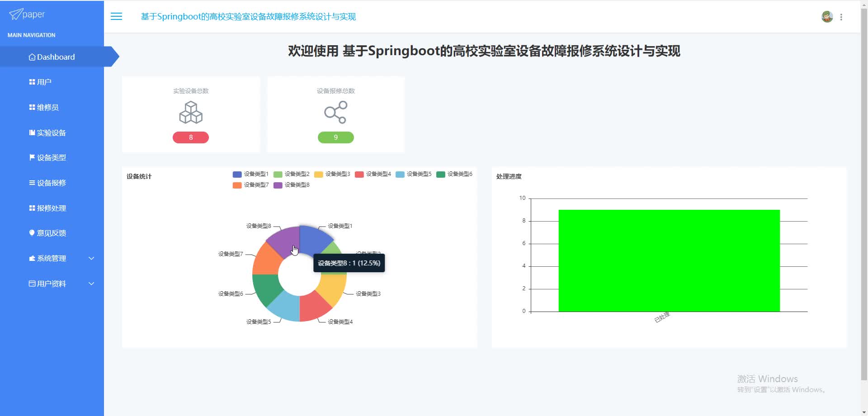Image resolution: width=868 pixels, height=416 pixels.
Task: Toggle the hamburger sidebar menu icon
Action: [116, 16]
